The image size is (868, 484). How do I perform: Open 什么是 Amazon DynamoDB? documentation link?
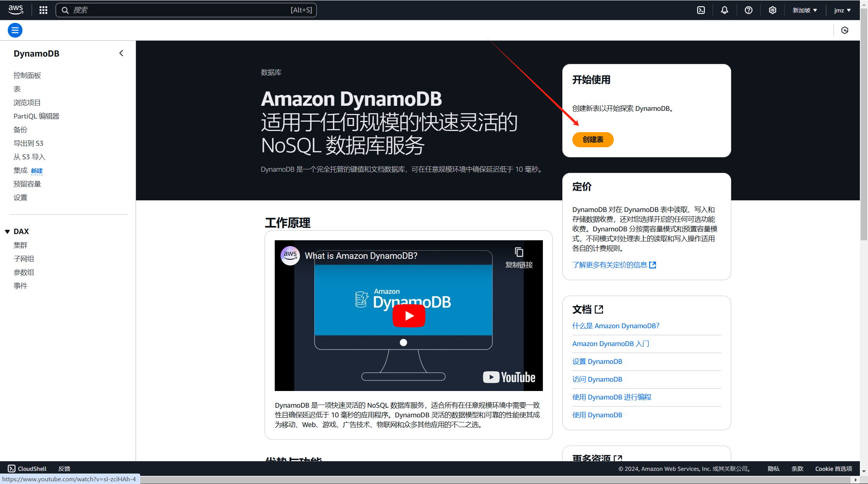[616, 326]
